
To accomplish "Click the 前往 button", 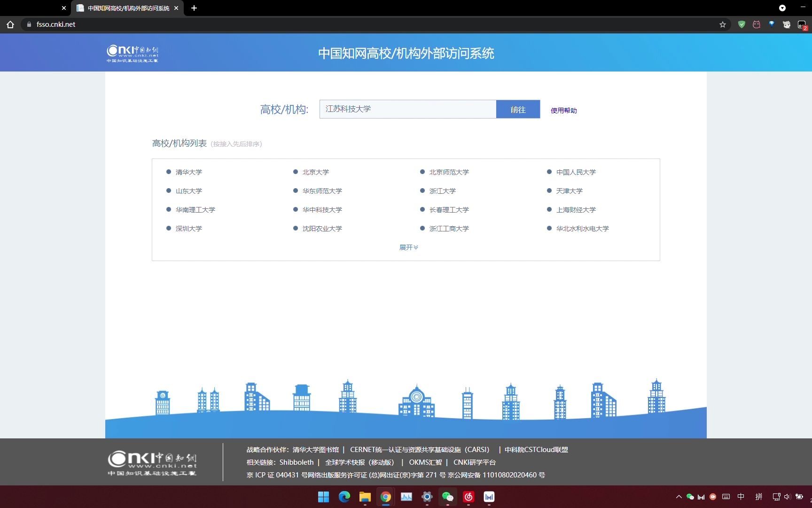I will [518, 109].
